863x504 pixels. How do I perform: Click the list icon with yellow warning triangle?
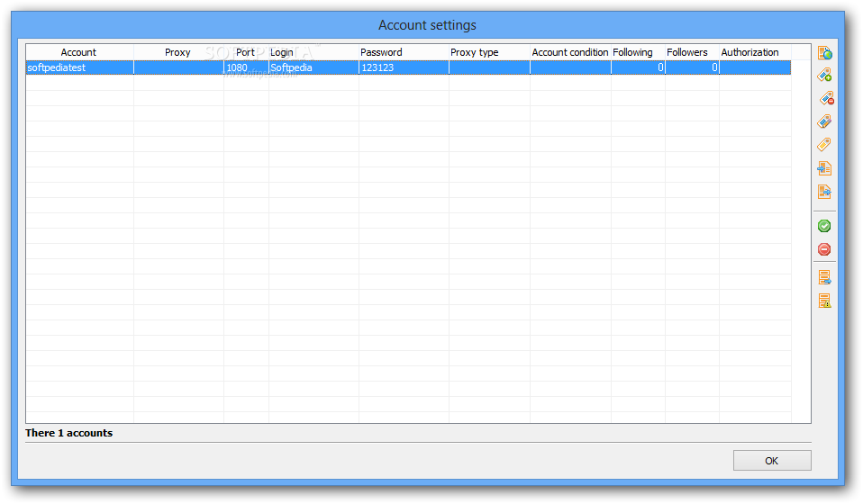(824, 301)
